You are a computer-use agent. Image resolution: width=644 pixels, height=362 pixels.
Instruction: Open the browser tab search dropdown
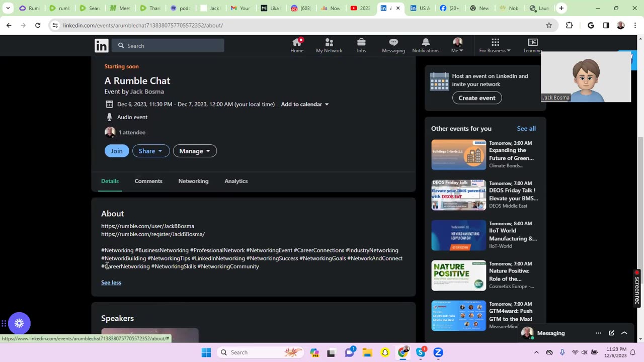click(x=8, y=8)
